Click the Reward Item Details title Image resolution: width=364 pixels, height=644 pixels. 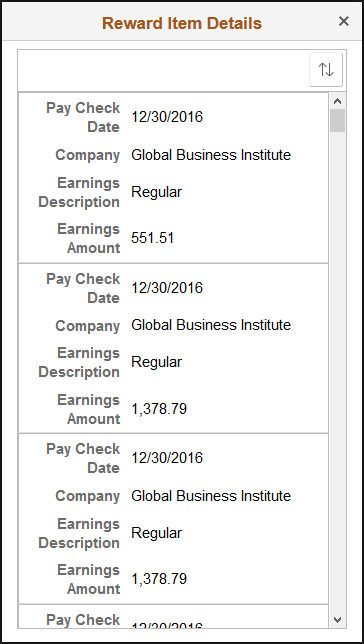click(182, 23)
